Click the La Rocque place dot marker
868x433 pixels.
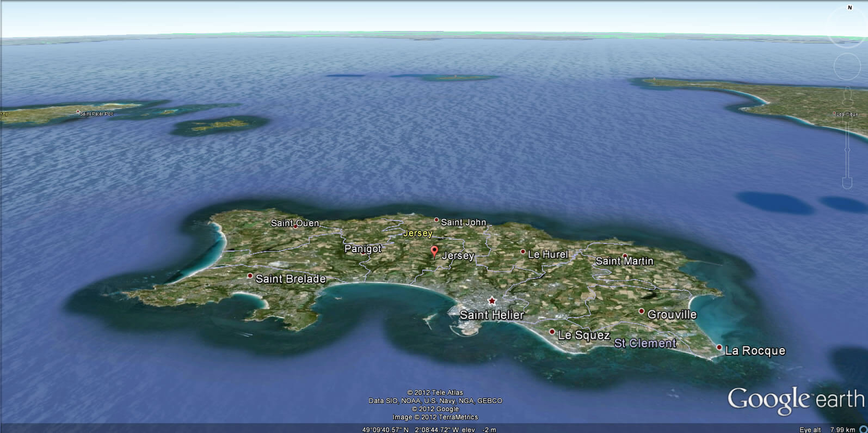[719, 347]
